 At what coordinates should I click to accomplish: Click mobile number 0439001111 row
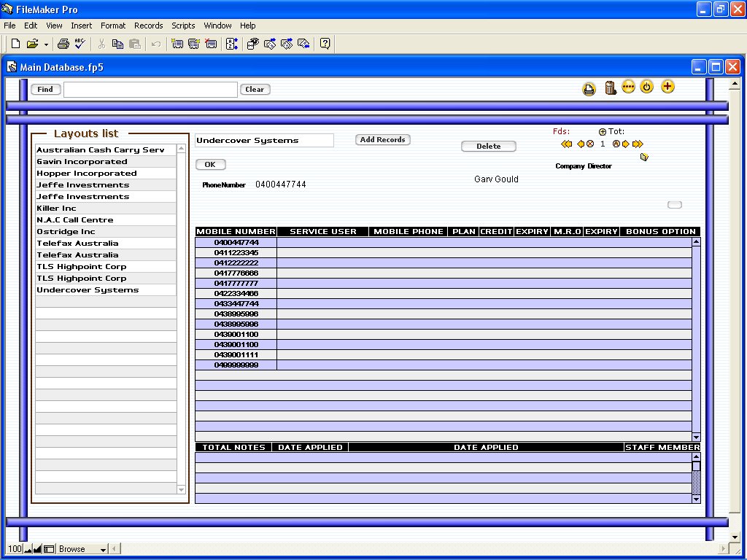pyautogui.click(x=236, y=355)
